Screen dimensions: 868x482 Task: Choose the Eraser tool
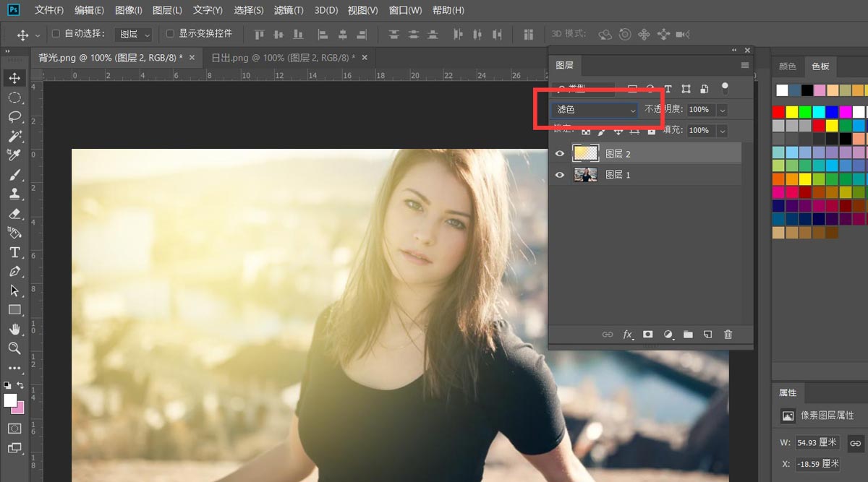[x=14, y=213]
